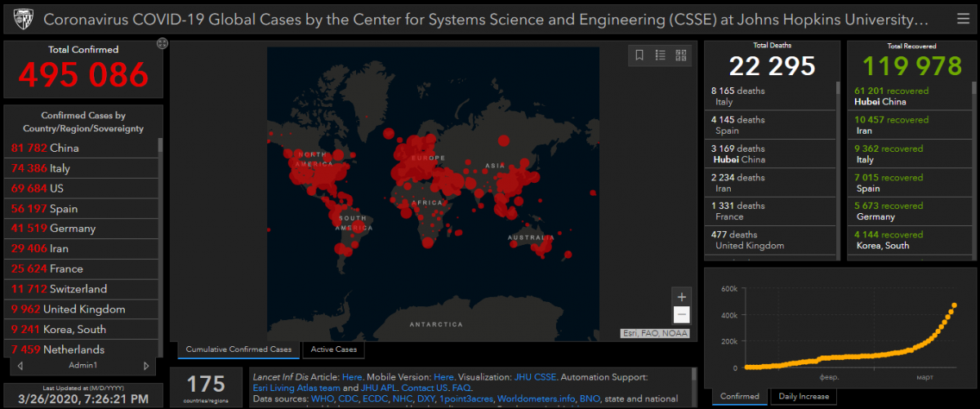Open the basemap gallery grid
The width and height of the screenshot is (980, 409).
coord(682,56)
